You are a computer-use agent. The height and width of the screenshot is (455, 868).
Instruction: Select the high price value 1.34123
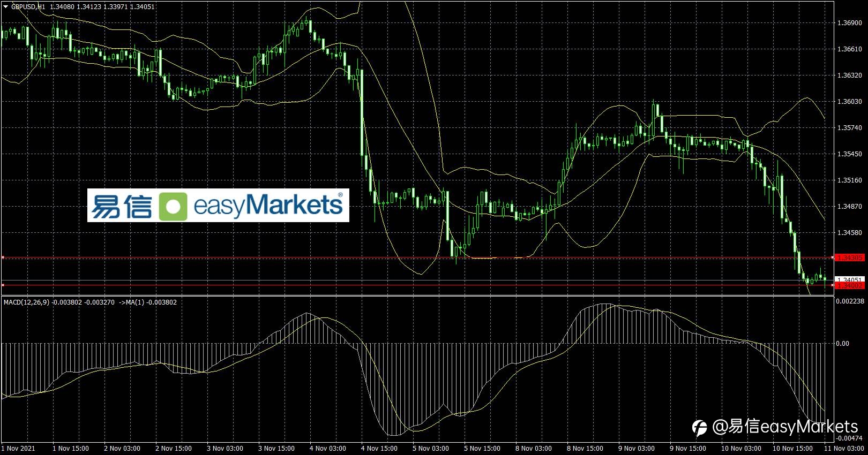[89, 7]
